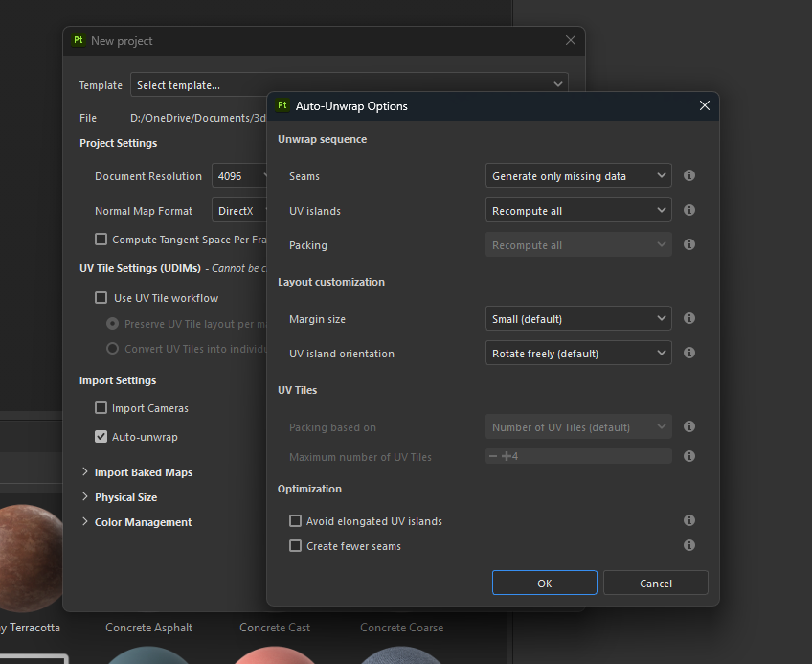This screenshot has width=812, height=664.
Task: Open UV island orientation dropdown
Action: (x=577, y=354)
